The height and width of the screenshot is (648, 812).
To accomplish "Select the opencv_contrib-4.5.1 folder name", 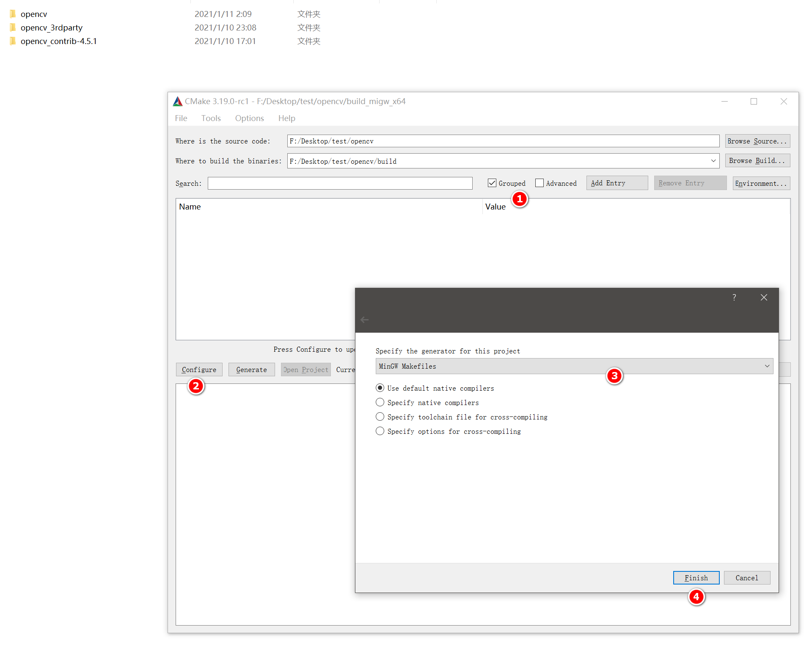I will pyautogui.click(x=59, y=41).
